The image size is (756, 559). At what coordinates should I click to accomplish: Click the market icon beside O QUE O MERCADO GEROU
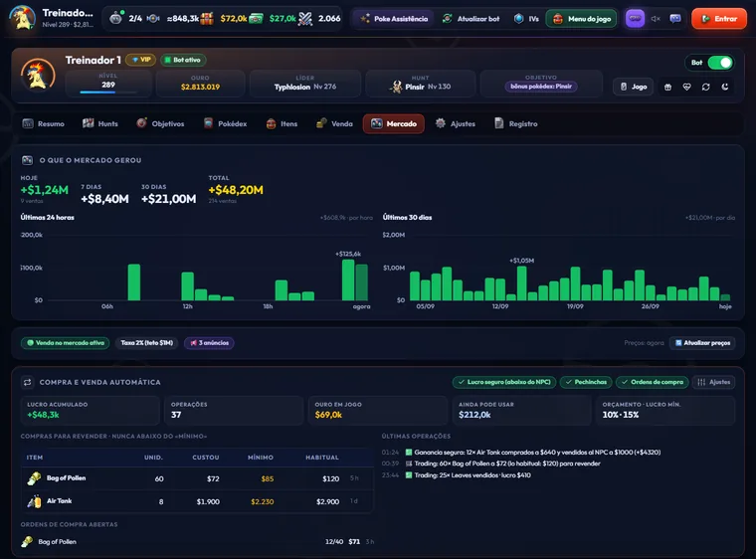27,160
